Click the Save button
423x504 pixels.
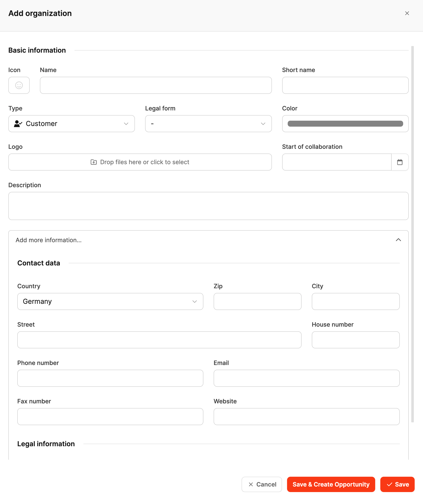(397, 484)
